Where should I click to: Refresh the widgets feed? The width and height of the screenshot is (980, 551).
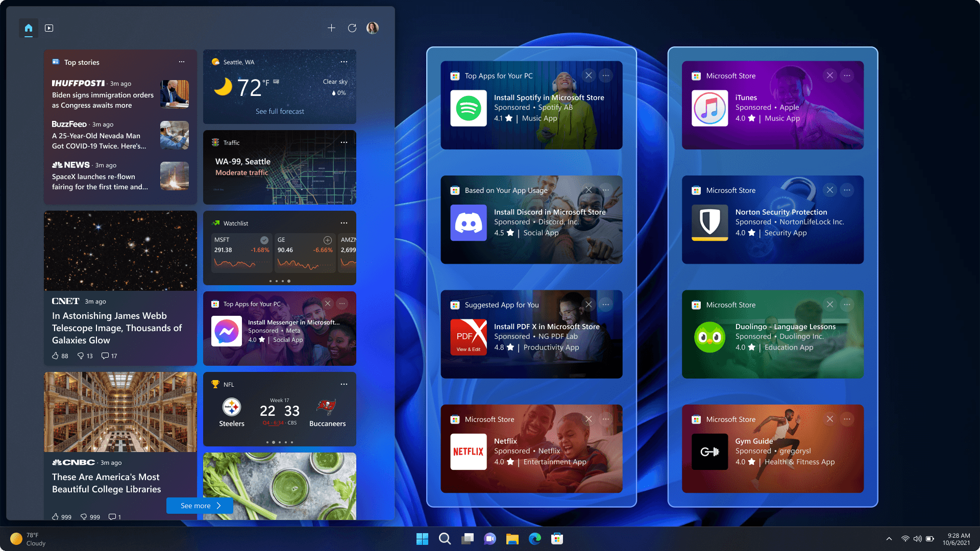pos(352,28)
